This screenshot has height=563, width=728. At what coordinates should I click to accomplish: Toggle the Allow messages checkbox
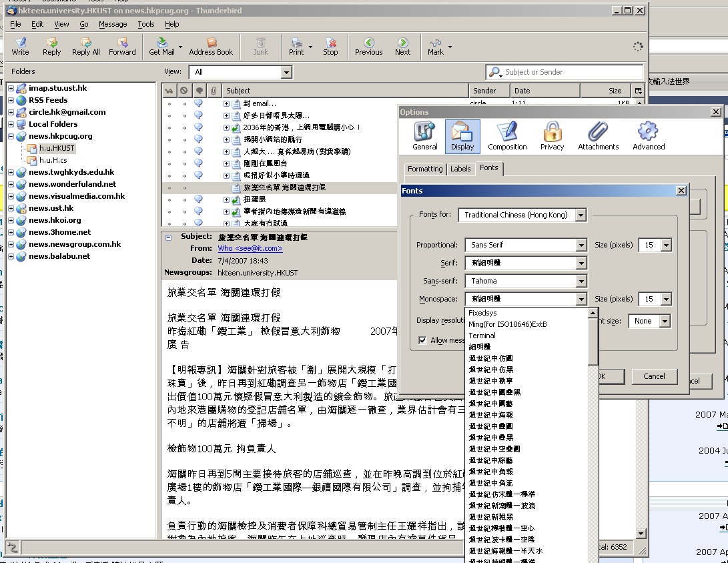click(x=422, y=340)
